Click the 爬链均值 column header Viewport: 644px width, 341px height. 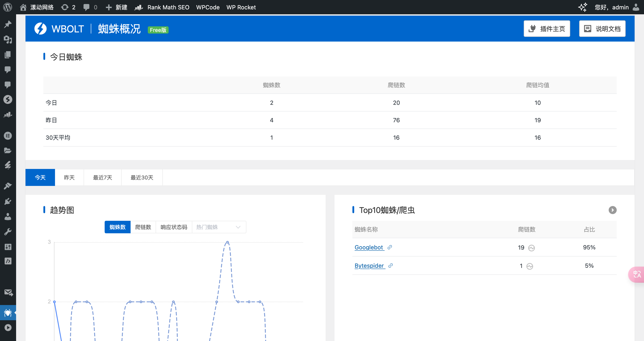pyautogui.click(x=538, y=85)
